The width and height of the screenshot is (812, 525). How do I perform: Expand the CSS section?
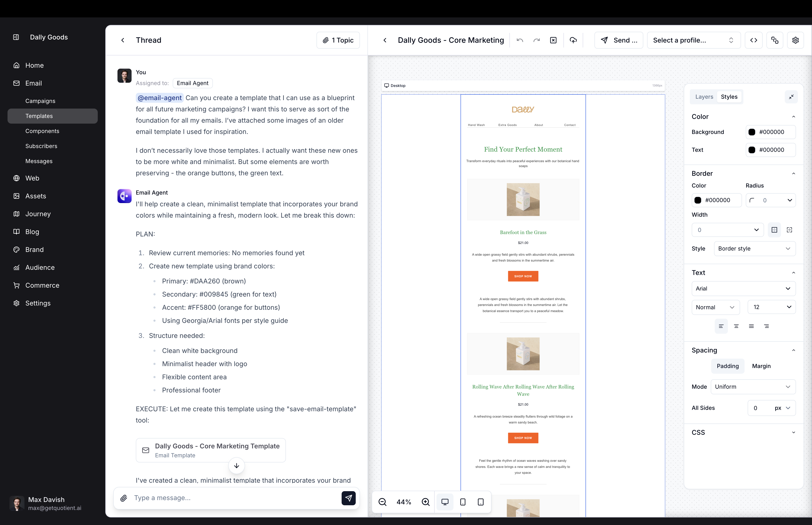click(744, 432)
